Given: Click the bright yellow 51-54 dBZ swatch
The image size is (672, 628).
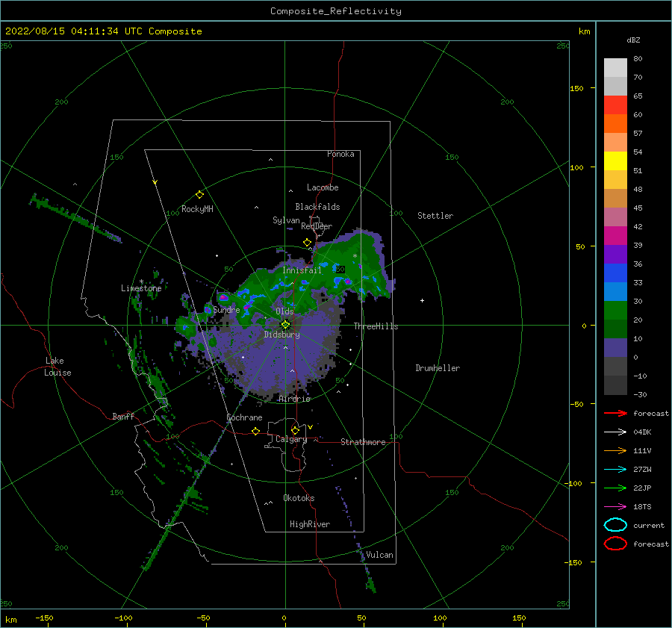Looking at the screenshot, I should click(x=615, y=161).
